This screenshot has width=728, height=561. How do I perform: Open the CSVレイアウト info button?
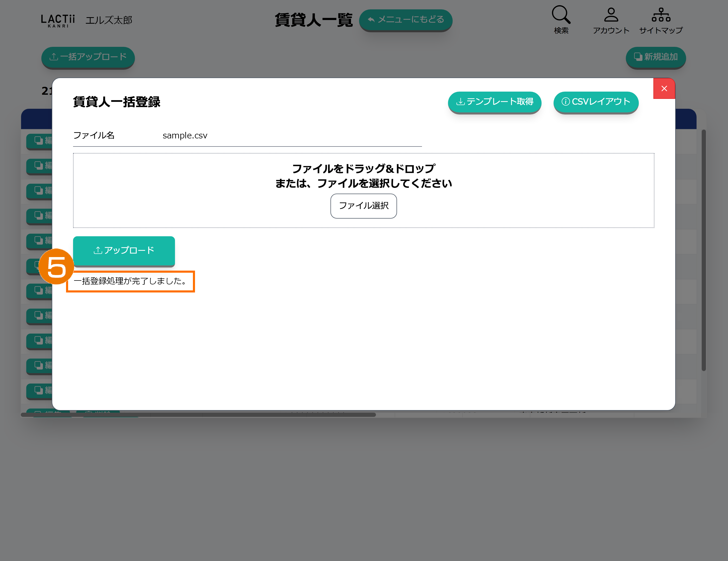click(596, 102)
